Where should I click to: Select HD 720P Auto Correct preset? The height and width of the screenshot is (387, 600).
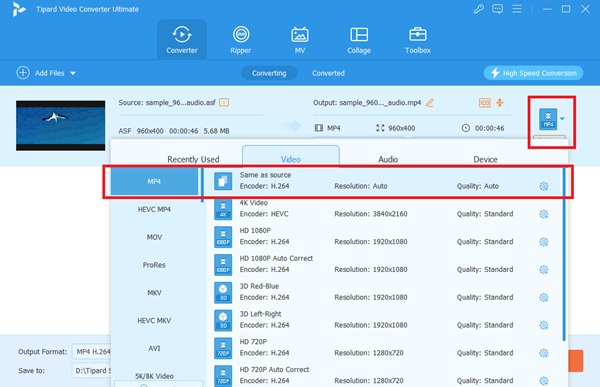(x=383, y=375)
